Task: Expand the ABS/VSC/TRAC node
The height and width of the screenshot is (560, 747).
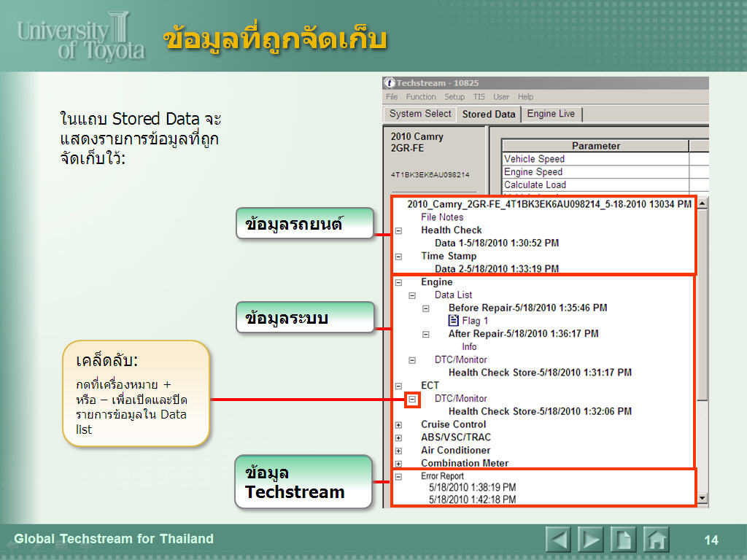Action: (x=399, y=437)
